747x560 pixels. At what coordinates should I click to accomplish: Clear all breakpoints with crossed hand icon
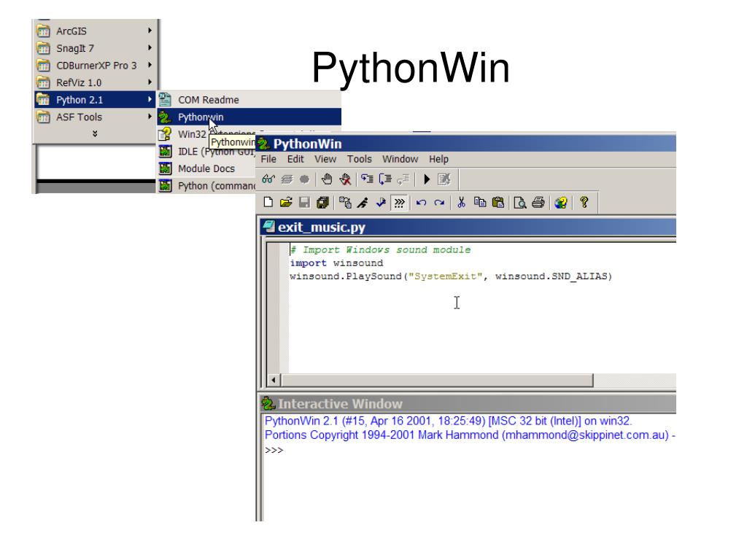coord(345,179)
